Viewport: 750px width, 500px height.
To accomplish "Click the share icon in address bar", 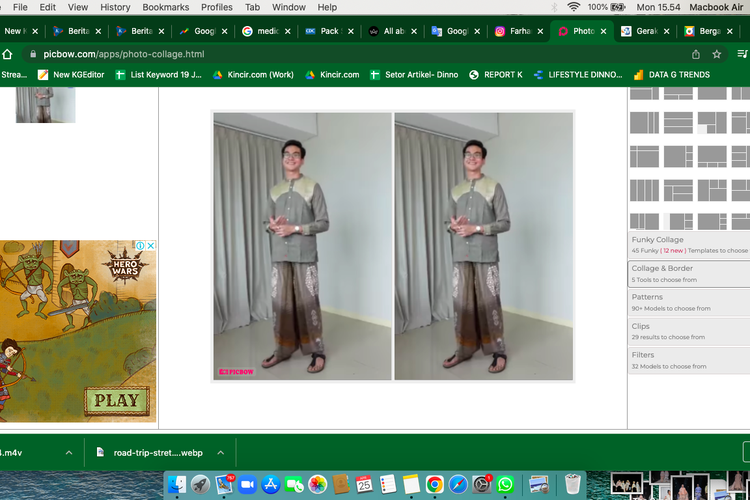I will pos(696,54).
